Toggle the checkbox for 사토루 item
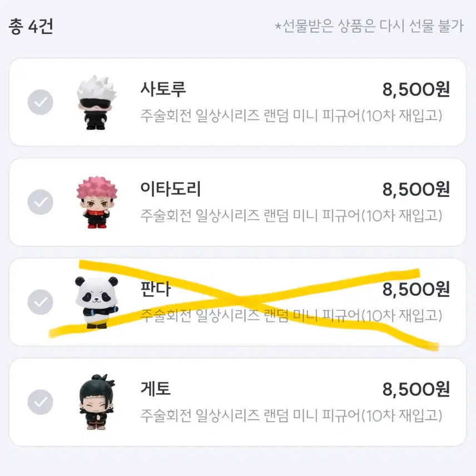This screenshot has height=476, width=476. click(x=40, y=102)
